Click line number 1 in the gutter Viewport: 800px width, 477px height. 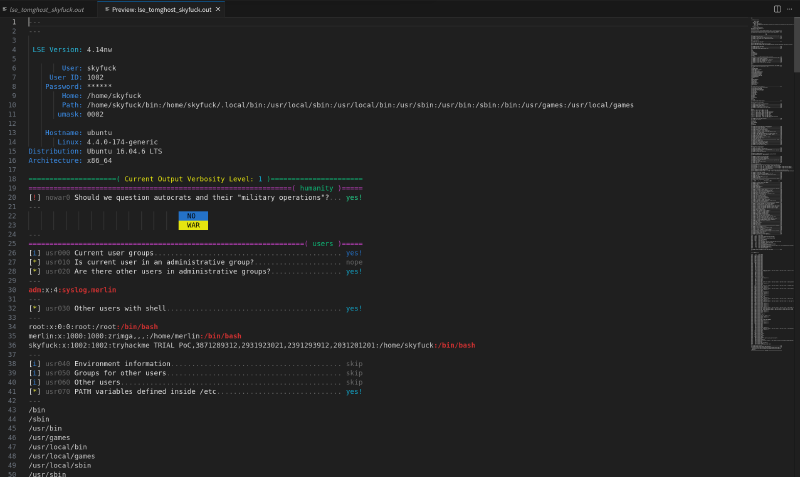13,21
